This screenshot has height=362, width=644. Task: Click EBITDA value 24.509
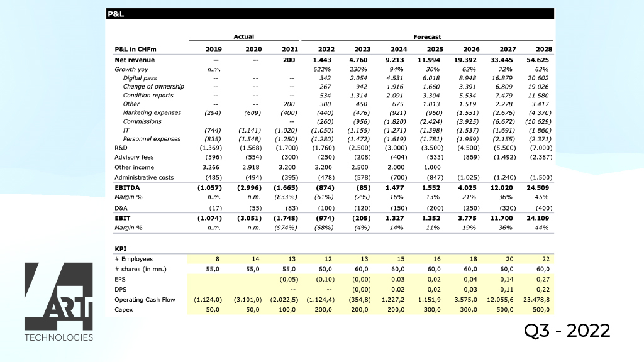pyautogui.click(x=538, y=187)
